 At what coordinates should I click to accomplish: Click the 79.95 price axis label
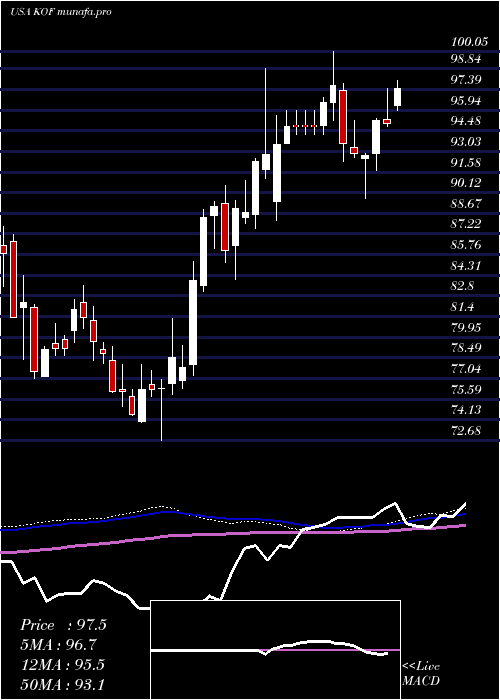tap(466, 328)
